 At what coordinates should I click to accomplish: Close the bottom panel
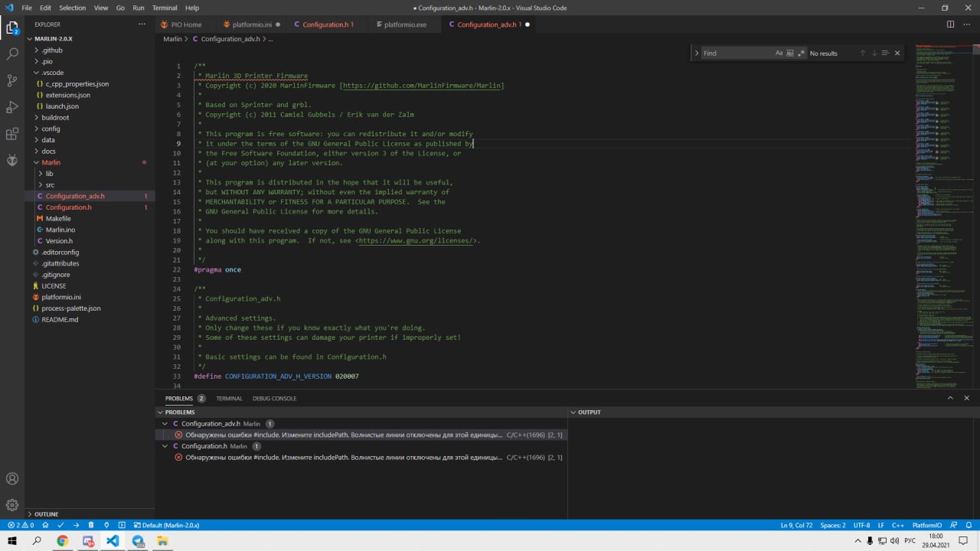click(967, 398)
